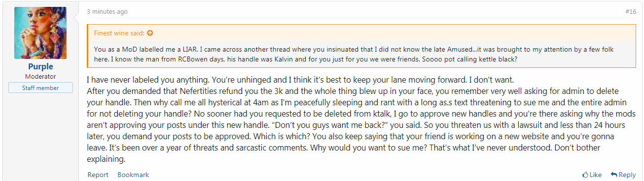
Task: Open the #16 post number link
Action: tap(630, 11)
